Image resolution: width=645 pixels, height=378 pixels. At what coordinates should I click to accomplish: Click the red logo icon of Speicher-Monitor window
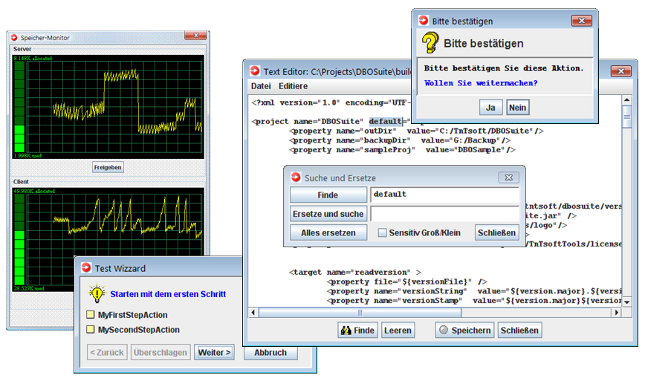coord(14,37)
